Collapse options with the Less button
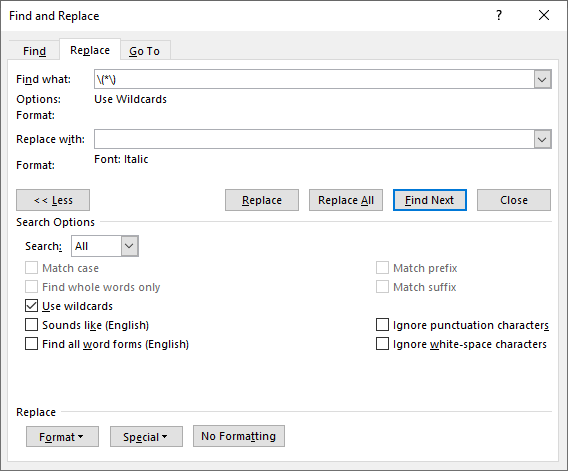Viewport: 568px width, 471px height. (53, 200)
